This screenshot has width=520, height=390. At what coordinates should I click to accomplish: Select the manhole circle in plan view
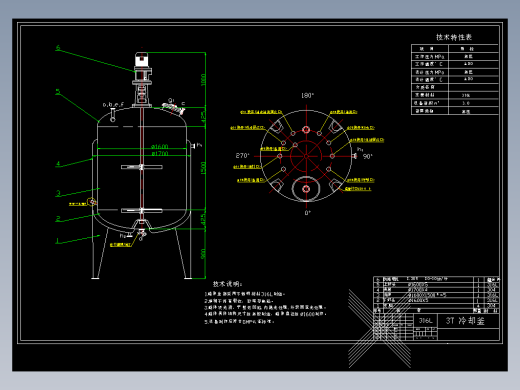click(306, 189)
